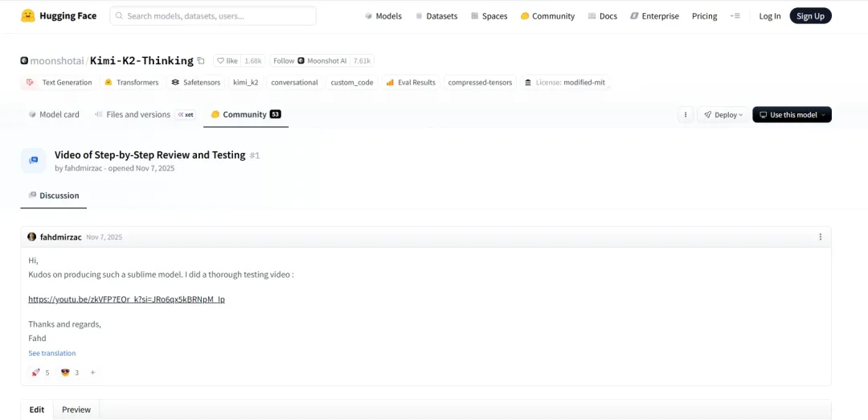Open the Datasets page
Viewport: 868px width, 420px height.
(x=436, y=16)
